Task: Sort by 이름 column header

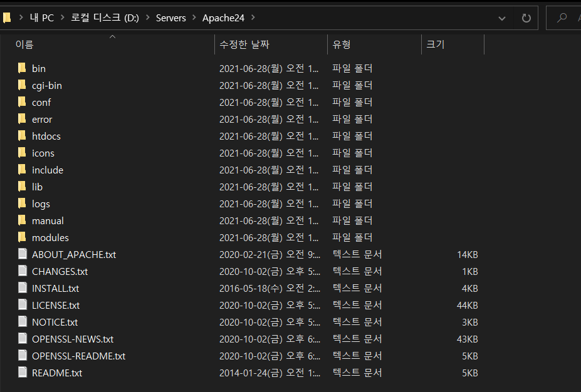Action: (24, 44)
